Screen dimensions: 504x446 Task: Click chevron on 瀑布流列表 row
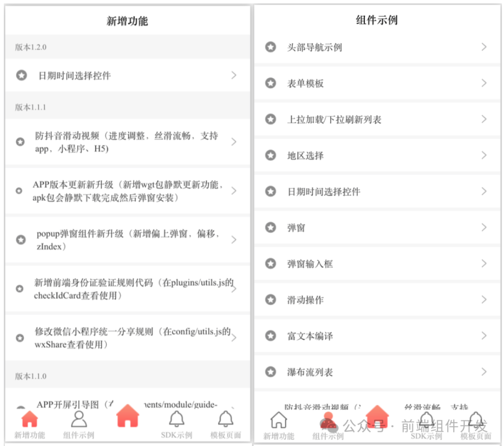click(484, 372)
